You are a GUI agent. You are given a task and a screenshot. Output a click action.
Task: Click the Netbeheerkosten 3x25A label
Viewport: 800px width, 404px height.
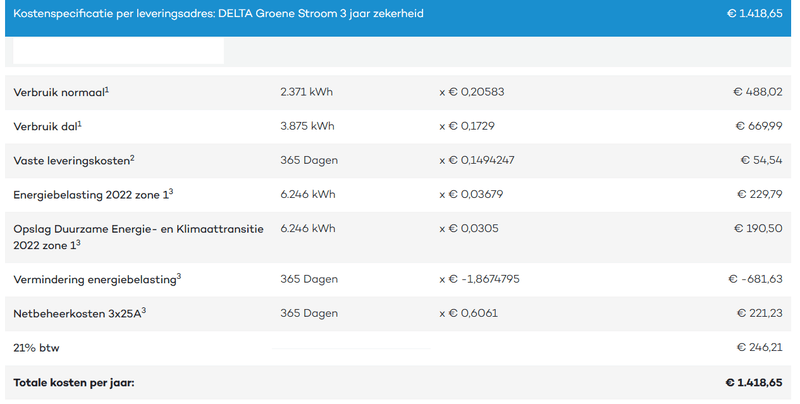pyautogui.click(x=76, y=313)
